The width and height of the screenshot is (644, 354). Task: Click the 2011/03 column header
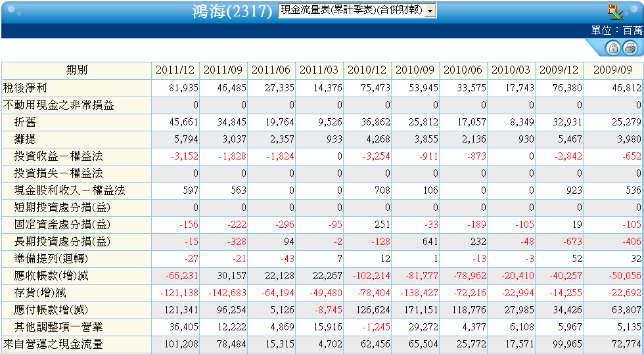click(x=319, y=70)
